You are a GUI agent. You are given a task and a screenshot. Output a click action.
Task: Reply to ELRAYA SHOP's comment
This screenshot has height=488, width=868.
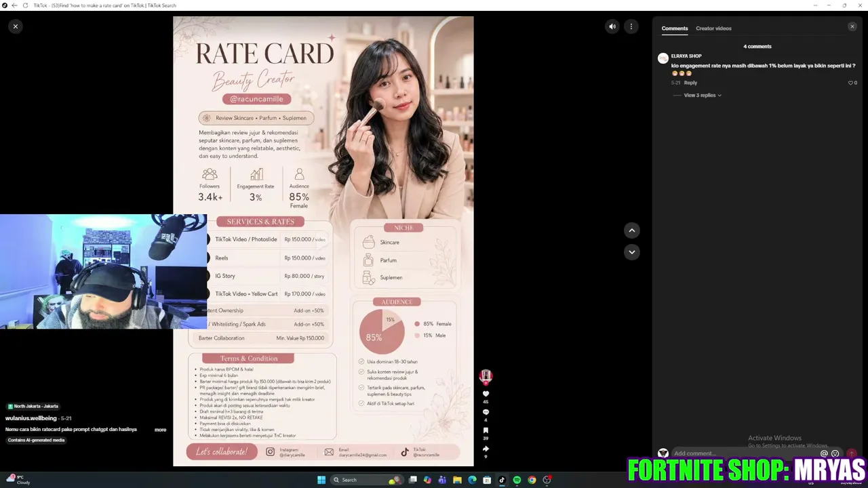[690, 83]
